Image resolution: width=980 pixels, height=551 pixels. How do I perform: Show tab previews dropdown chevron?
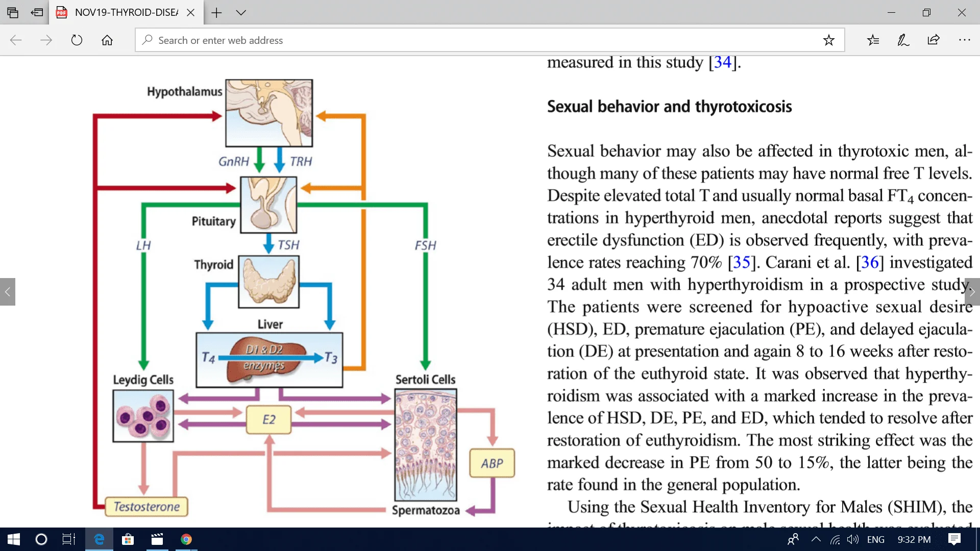[241, 12]
